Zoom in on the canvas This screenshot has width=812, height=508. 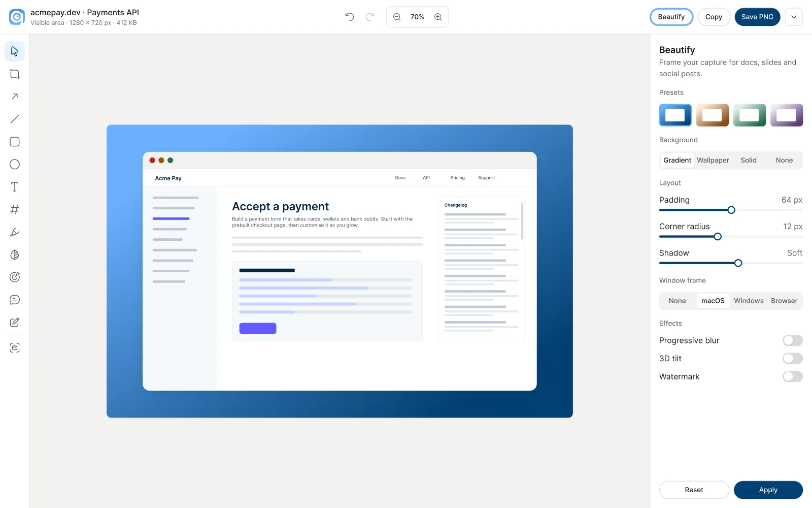(x=438, y=17)
